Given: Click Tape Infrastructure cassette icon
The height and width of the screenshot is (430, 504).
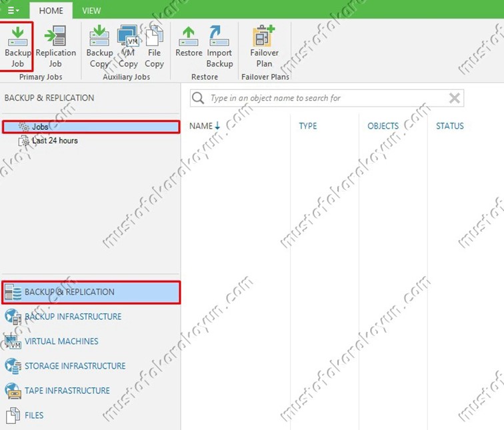Looking at the screenshot, I should 13,391.
